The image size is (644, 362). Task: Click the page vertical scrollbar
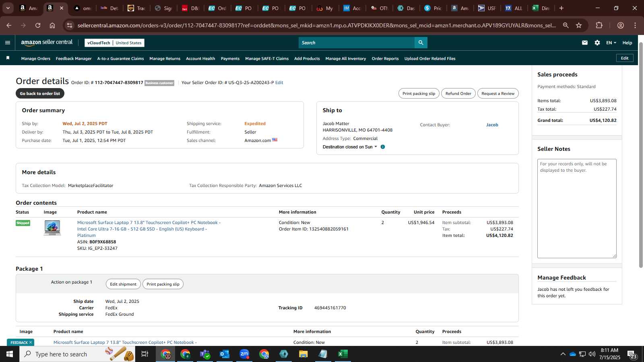click(641, 154)
